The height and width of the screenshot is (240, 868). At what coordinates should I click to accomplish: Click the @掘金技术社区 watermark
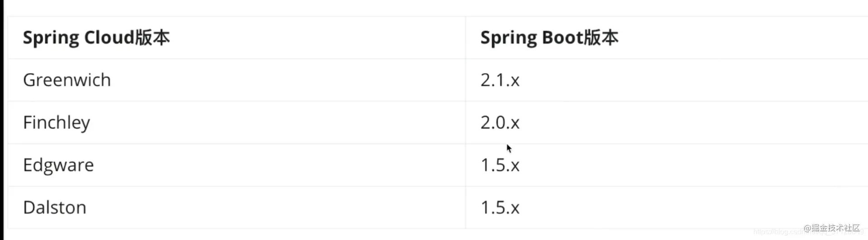[832, 228]
